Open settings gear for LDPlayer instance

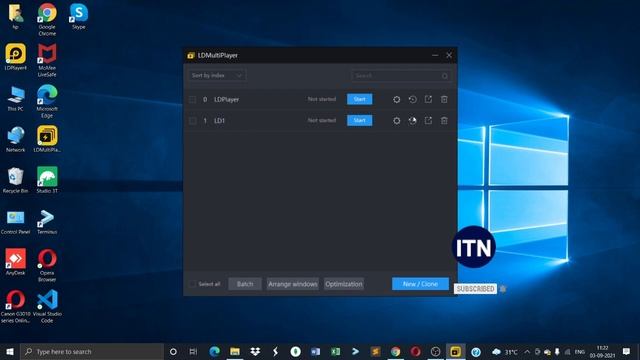[396, 99]
